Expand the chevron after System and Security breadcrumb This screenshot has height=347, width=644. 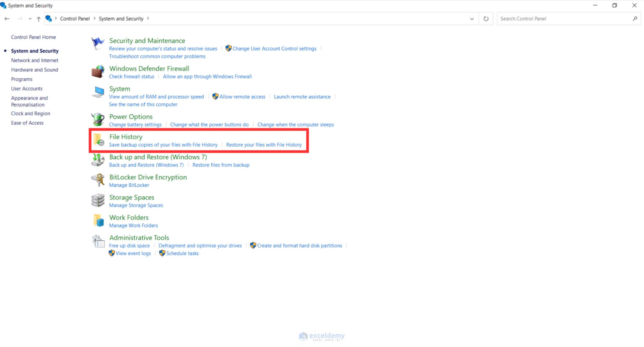point(148,18)
